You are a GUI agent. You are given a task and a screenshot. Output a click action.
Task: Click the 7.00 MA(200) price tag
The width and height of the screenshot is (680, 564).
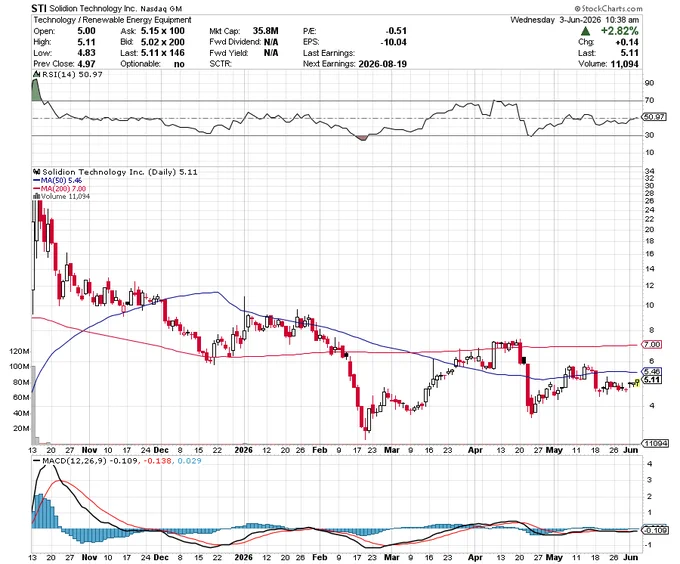tap(652, 345)
